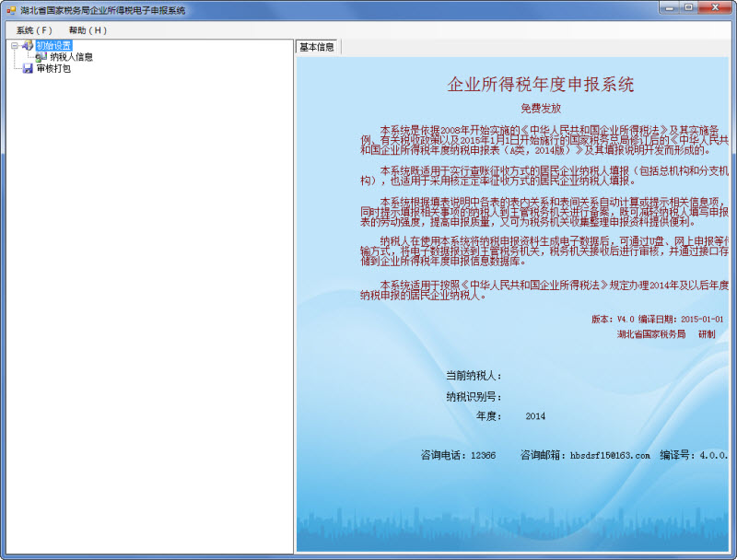Minimize the application window
Image resolution: width=737 pixels, height=560 pixels.
670,7
